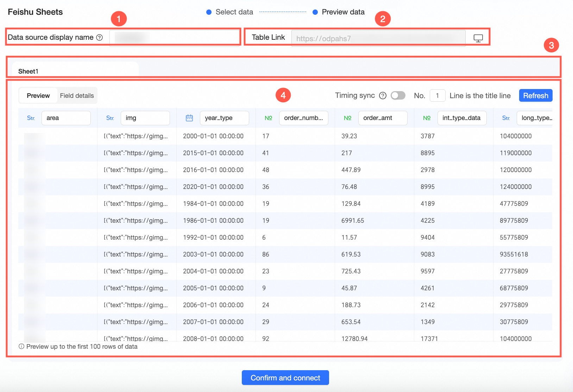Switch to the Field details tab
Image resolution: width=573 pixels, height=392 pixels.
click(77, 96)
